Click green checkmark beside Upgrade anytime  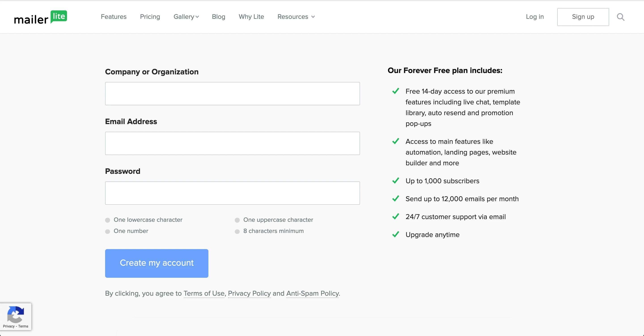(396, 234)
